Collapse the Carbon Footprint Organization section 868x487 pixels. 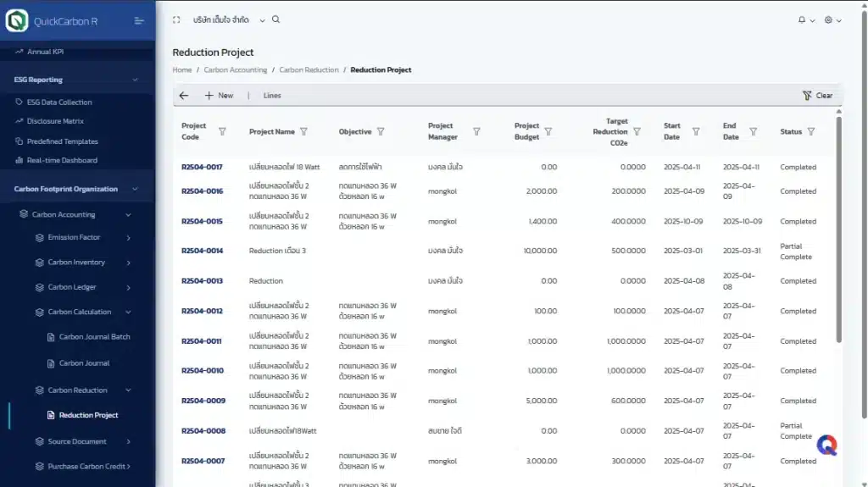(135, 189)
